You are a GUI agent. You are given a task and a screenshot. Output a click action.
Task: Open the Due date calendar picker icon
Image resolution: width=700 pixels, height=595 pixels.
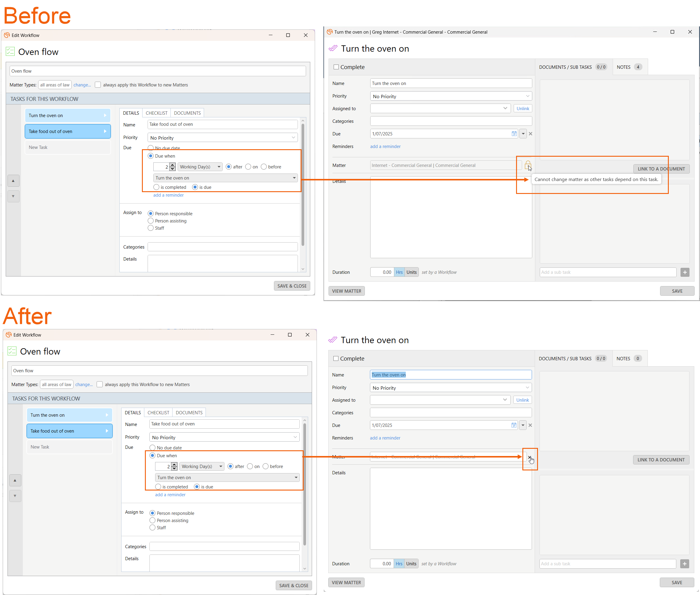pyautogui.click(x=514, y=134)
